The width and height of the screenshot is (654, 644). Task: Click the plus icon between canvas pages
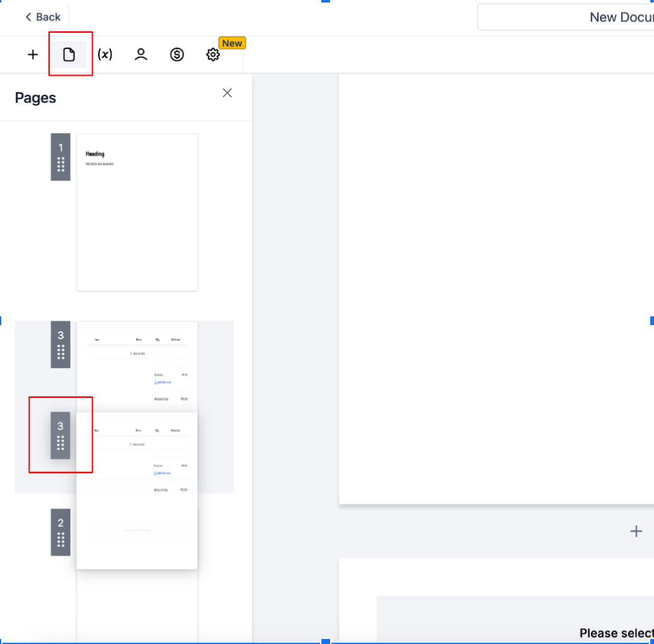[x=636, y=531]
